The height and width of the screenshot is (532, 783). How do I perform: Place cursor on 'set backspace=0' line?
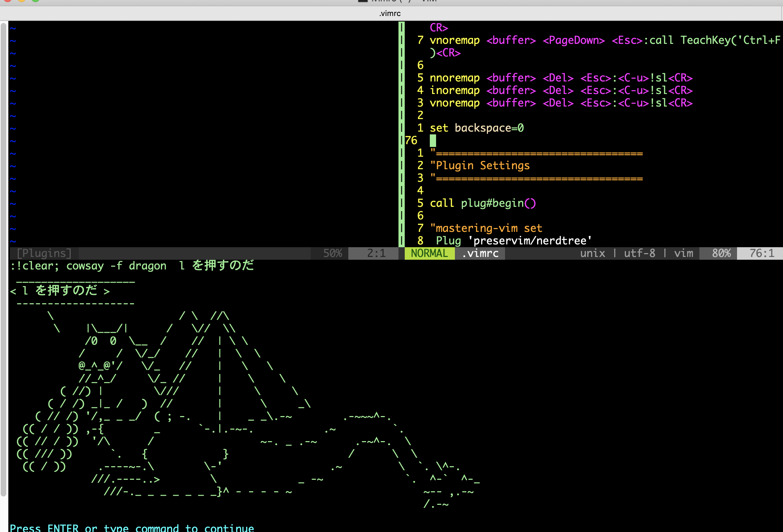[x=476, y=128]
